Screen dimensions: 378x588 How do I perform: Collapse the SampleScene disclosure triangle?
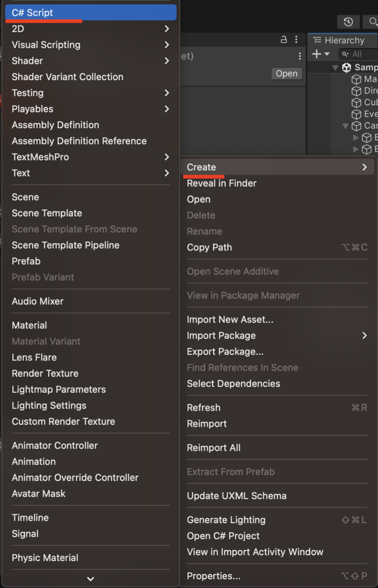pyautogui.click(x=336, y=67)
